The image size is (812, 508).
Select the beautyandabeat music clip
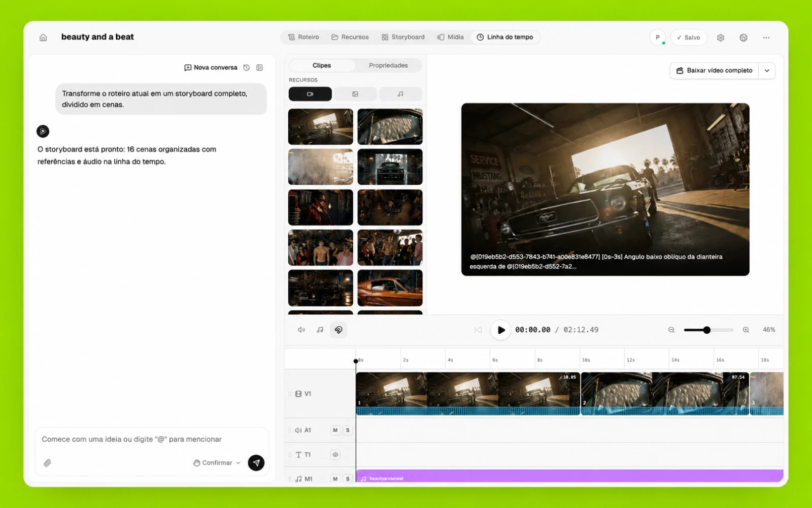[x=569, y=477]
